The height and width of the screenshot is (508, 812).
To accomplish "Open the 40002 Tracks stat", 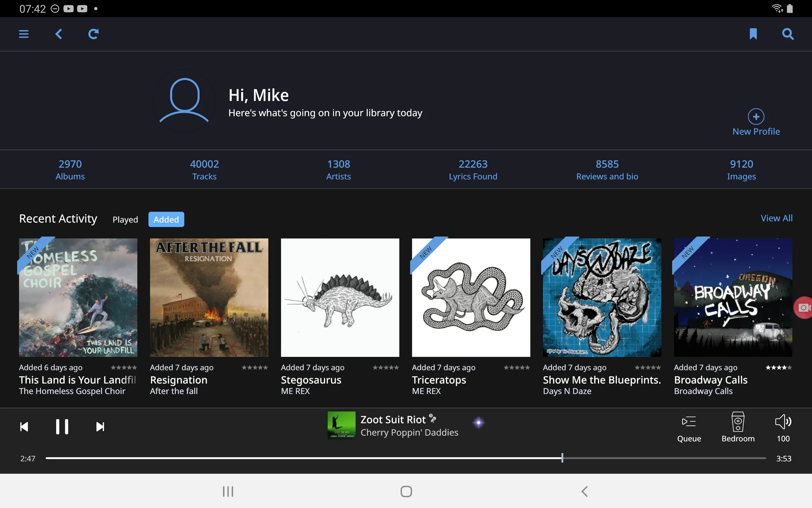I will (204, 170).
